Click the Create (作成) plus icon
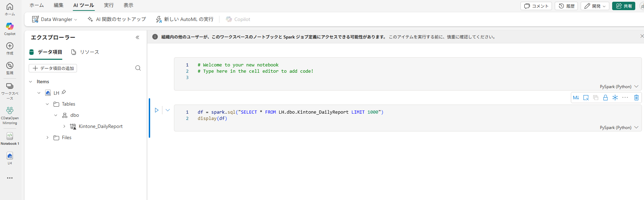 [10, 48]
